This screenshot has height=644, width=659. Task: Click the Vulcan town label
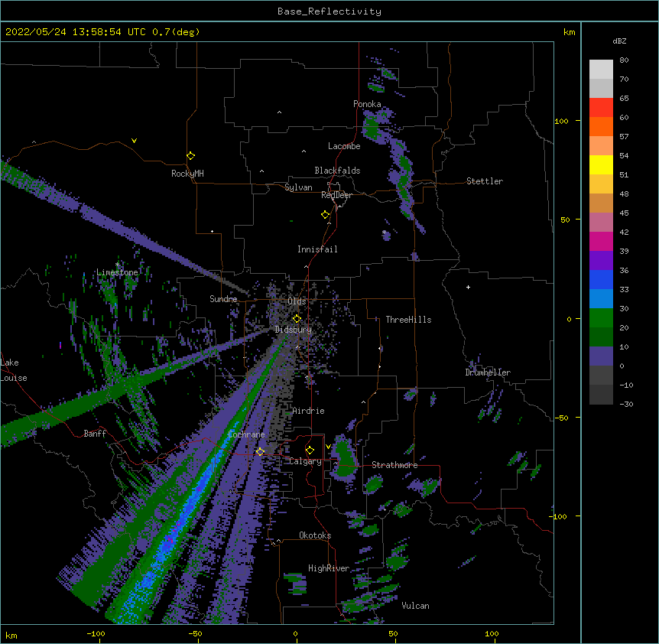(415, 606)
